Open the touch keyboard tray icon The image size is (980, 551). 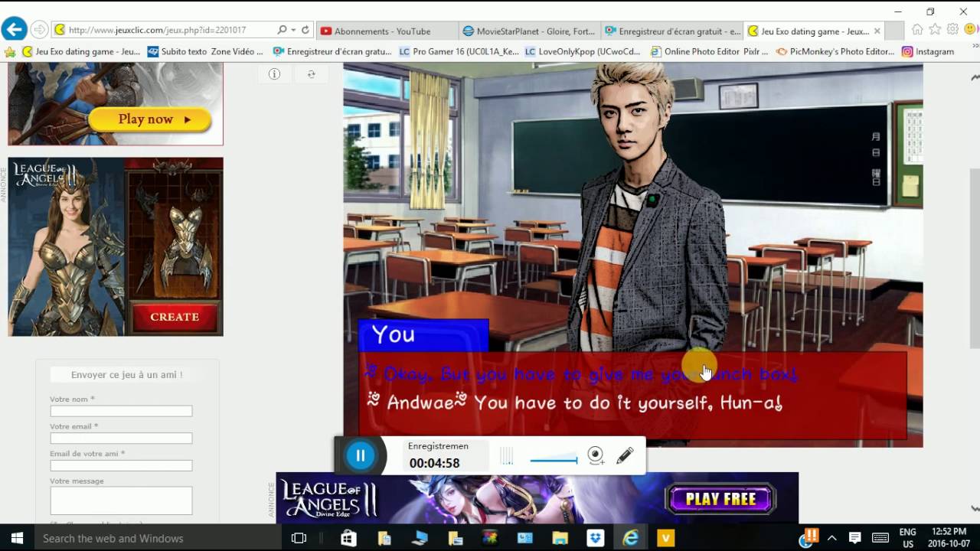(x=880, y=538)
